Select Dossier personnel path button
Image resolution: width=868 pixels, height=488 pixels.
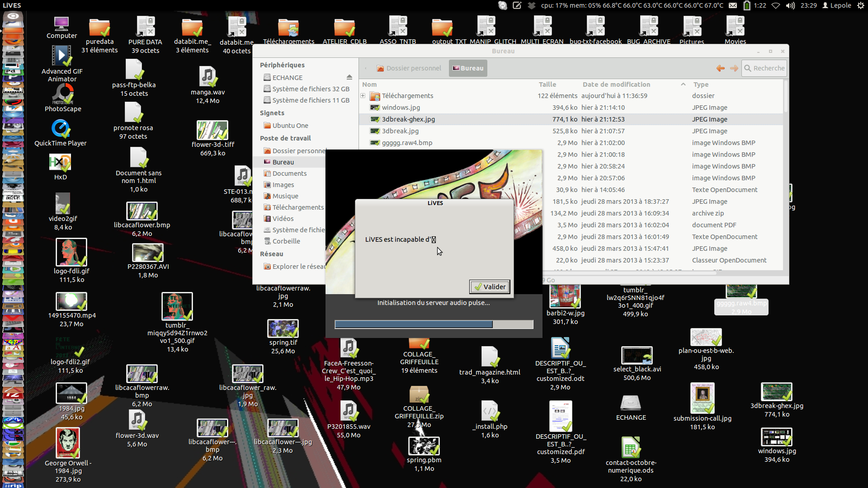point(409,68)
